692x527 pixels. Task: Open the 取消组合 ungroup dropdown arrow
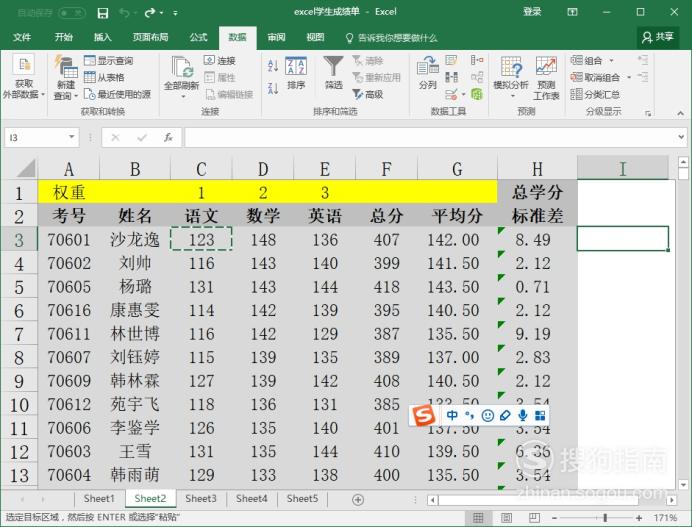tap(629, 77)
